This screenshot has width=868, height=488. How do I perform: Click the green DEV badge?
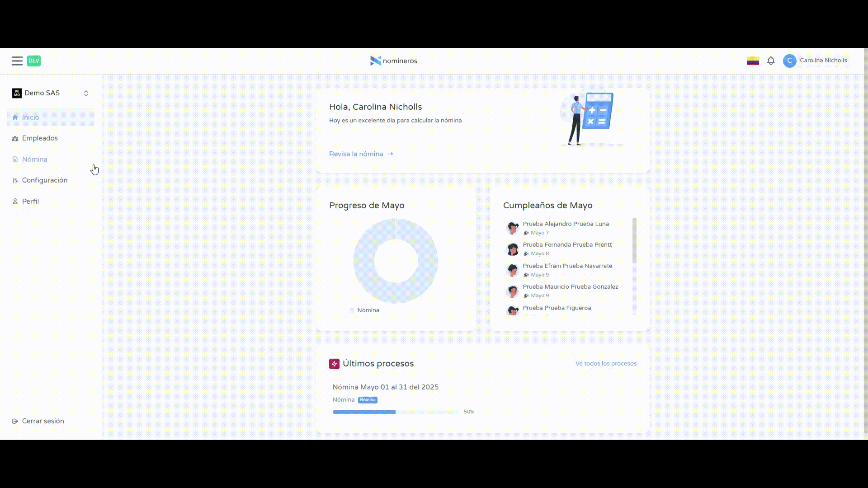point(34,61)
